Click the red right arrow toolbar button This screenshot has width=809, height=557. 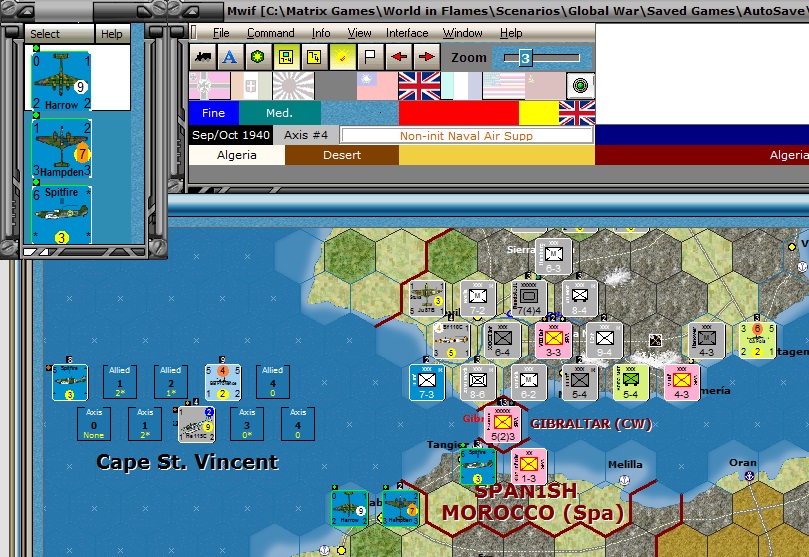426,57
